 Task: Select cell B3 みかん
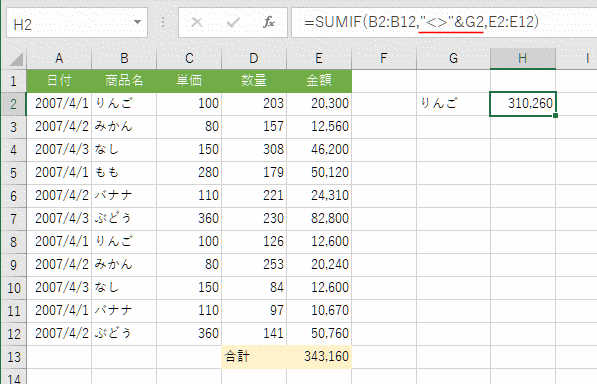(x=124, y=127)
